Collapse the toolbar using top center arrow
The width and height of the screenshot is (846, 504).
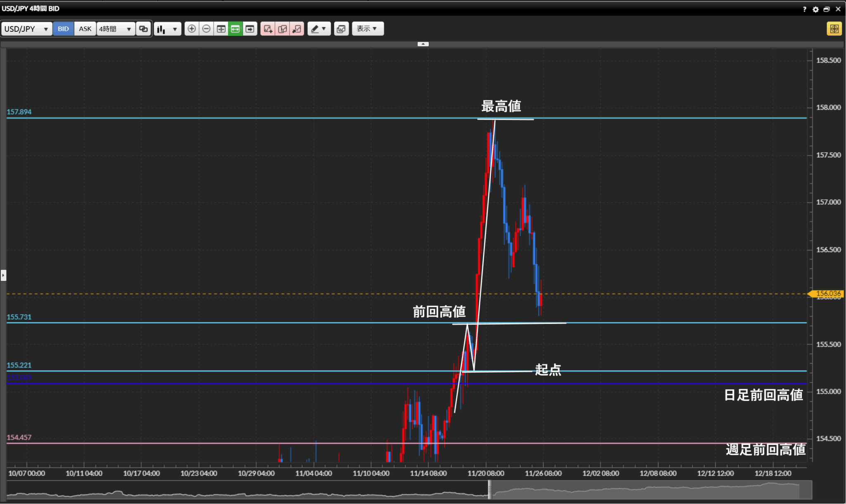[x=423, y=44]
